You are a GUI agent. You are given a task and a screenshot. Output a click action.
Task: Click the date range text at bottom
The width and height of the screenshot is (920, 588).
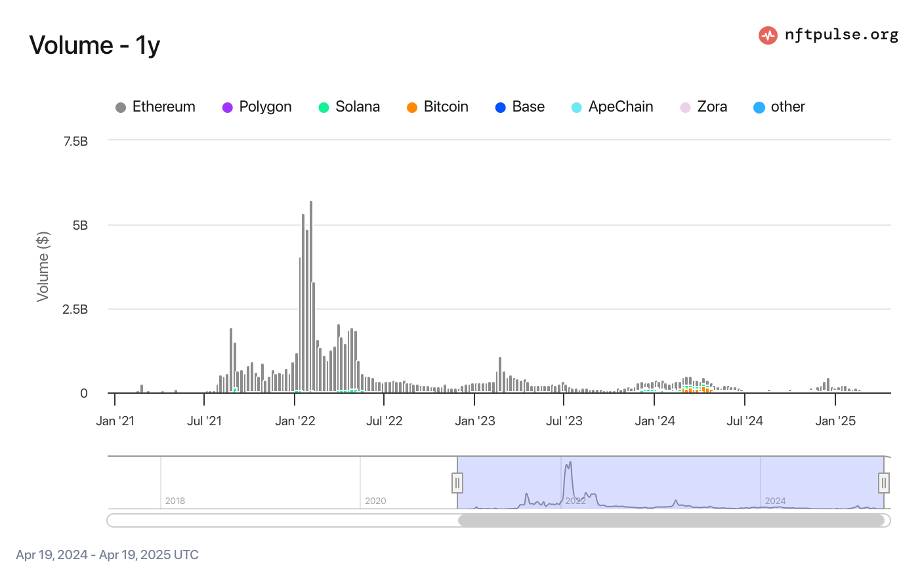[107, 555]
